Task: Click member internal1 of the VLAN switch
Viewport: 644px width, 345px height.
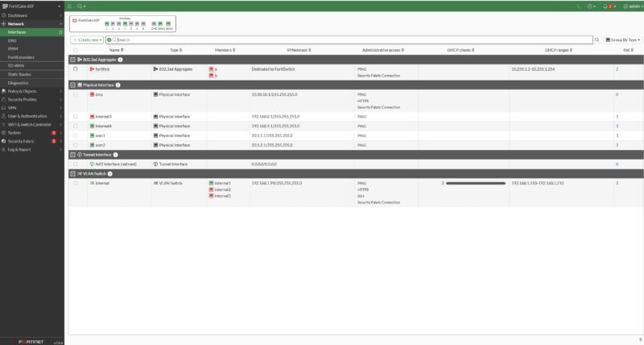Action: [220, 183]
